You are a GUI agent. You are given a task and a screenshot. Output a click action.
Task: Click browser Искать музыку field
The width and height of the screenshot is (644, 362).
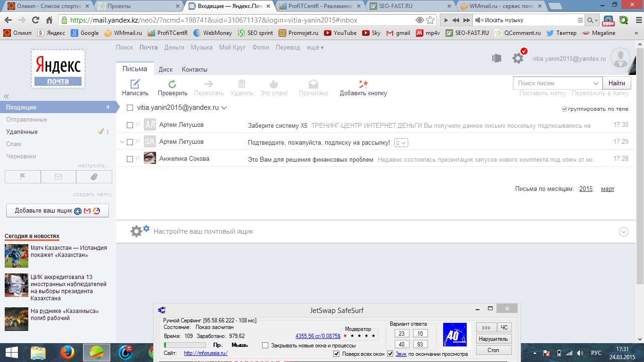[x=528, y=20]
